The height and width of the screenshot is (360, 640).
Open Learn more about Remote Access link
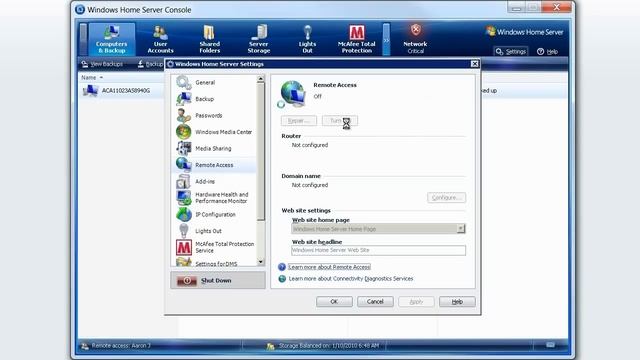[x=329, y=267]
